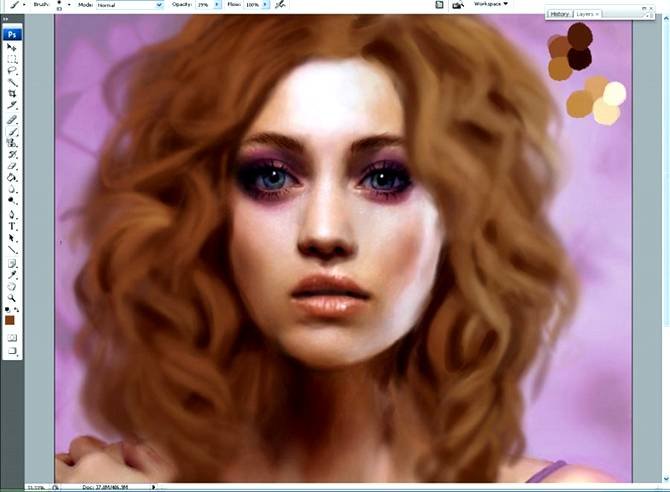Open the Flow slider arrow
670x492 pixels.
tap(267, 5)
